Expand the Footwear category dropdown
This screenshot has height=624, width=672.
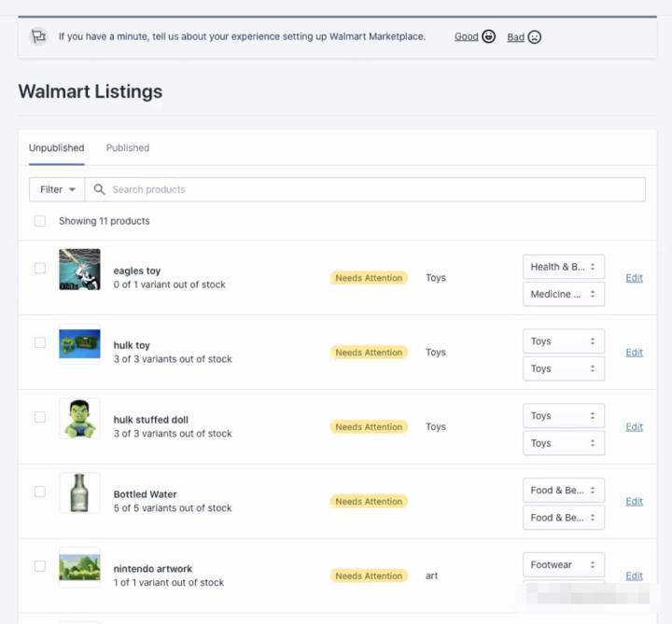[564, 564]
